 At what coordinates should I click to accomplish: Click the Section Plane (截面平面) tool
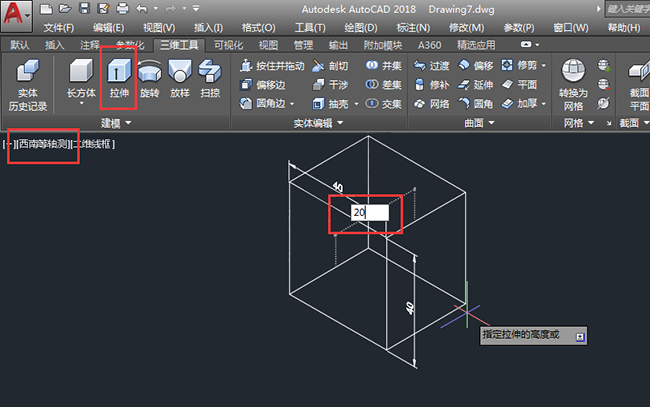(x=638, y=85)
